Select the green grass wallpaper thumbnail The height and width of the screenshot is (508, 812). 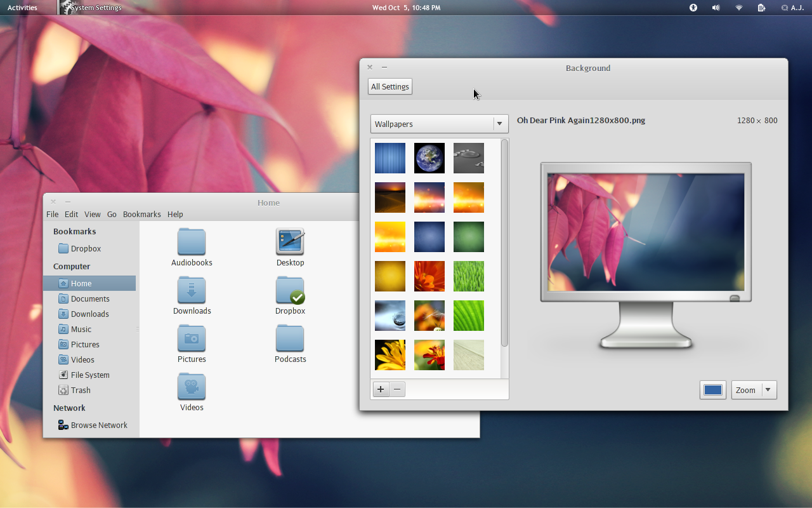[x=469, y=276]
